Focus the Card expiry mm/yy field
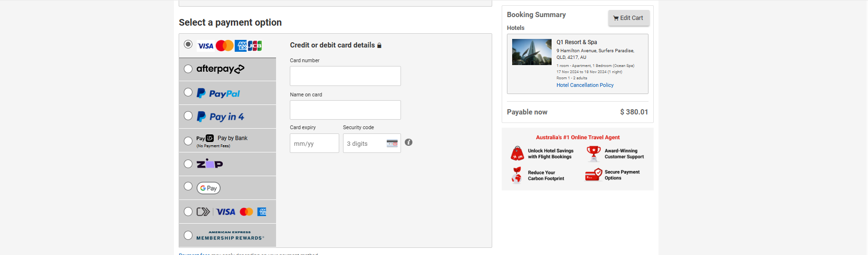This screenshot has width=868, height=255. pos(315,143)
